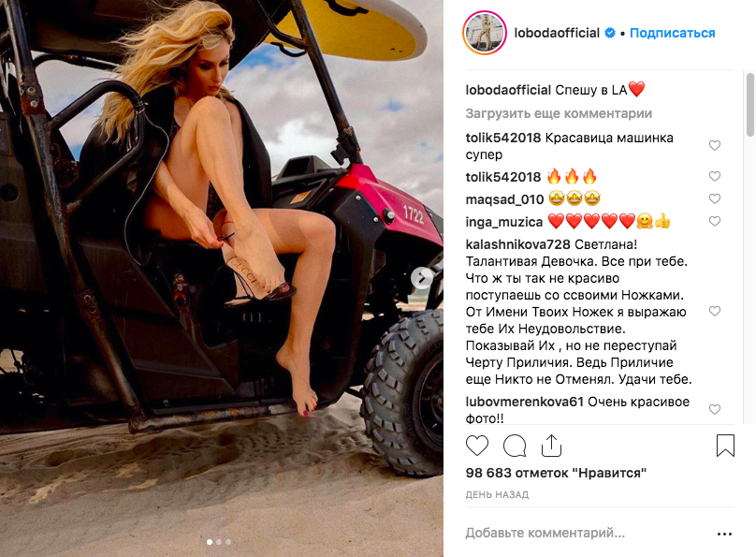Click the comments scrollbar thumb
This screenshot has width=756, height=557.
coord(749,105)
